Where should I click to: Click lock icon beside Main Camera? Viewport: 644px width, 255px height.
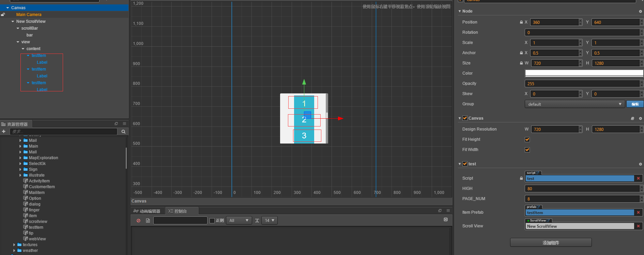pyautogui.click(x=3, y=15)
